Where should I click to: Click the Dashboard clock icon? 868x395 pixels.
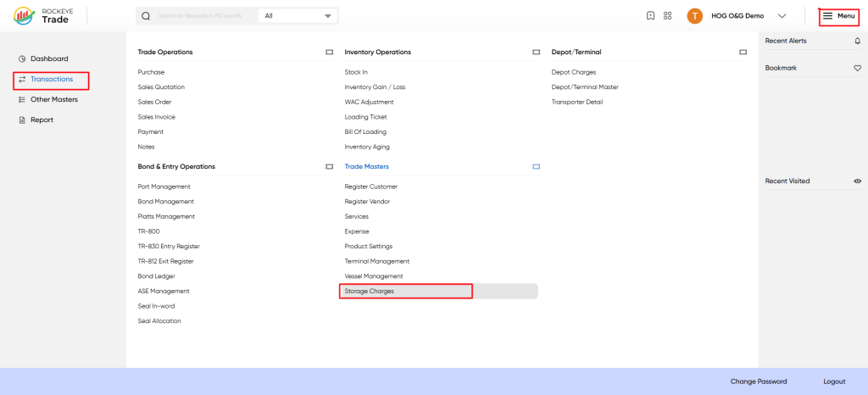click(x=22, y=58)
